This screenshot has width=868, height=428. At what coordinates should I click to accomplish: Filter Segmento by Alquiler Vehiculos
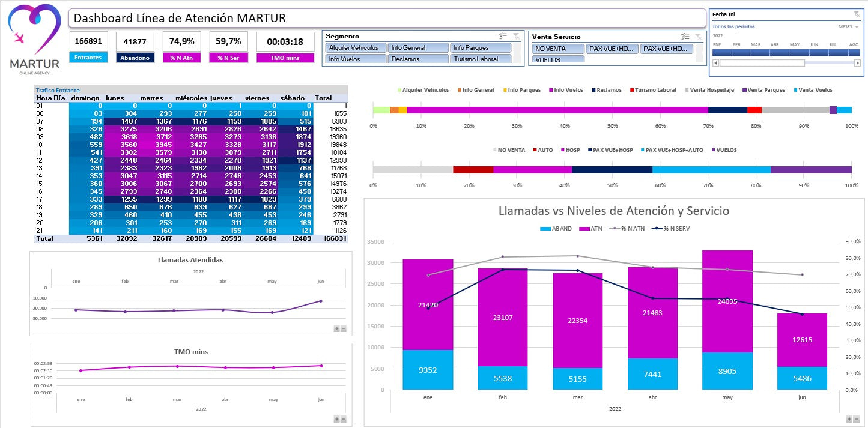tap(356, 47)
